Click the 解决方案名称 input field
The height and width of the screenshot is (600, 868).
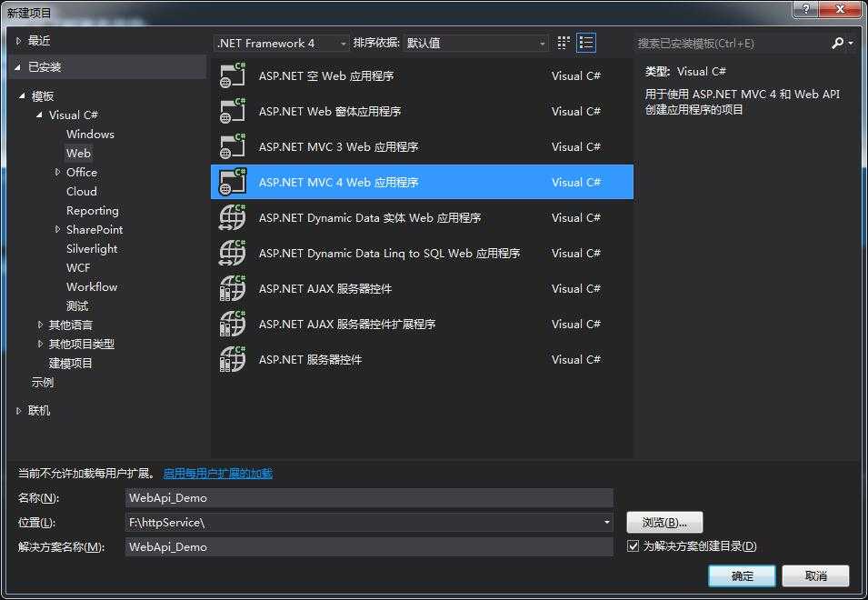[369, 547]
